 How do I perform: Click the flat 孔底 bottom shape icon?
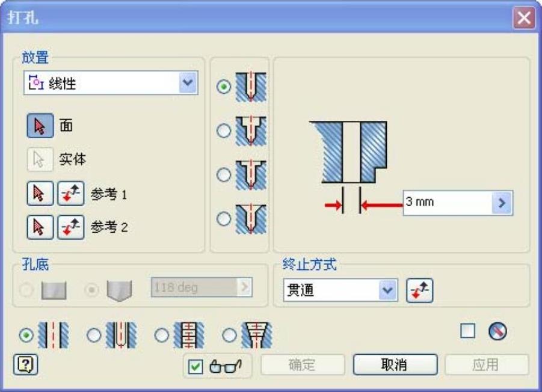click(x=54, y=290)
